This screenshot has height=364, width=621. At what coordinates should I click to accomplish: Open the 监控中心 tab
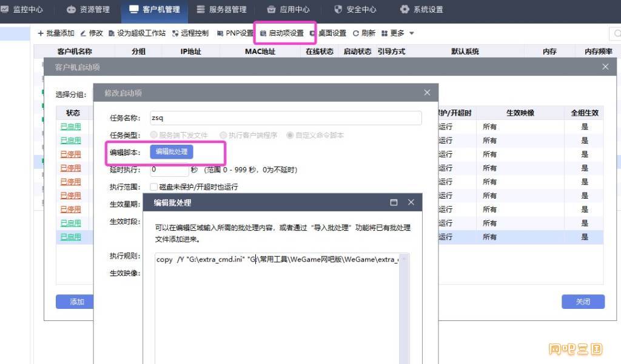click(x=22, y=10)
